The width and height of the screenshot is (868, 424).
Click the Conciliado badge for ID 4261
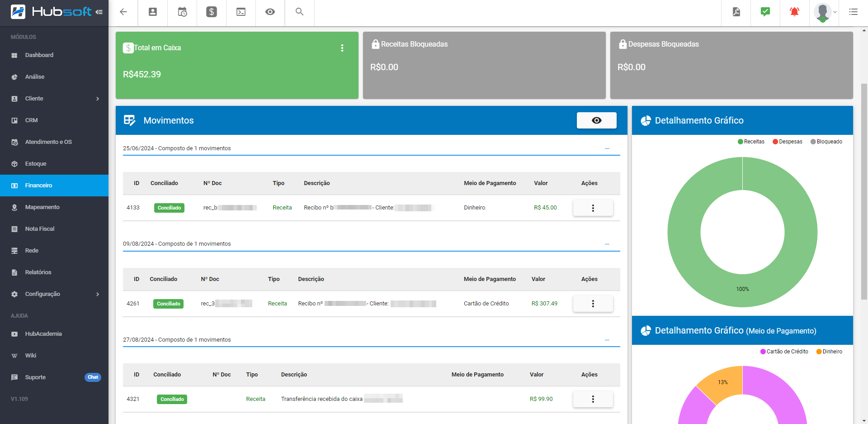tap(169, 304)
